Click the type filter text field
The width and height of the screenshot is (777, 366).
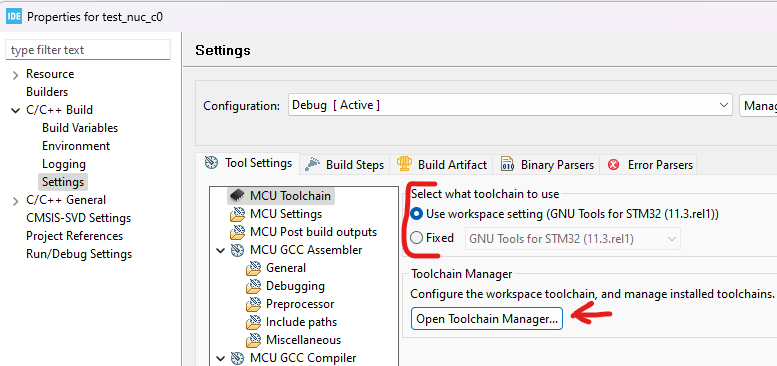pyautogui.click(x=88, y=50)
